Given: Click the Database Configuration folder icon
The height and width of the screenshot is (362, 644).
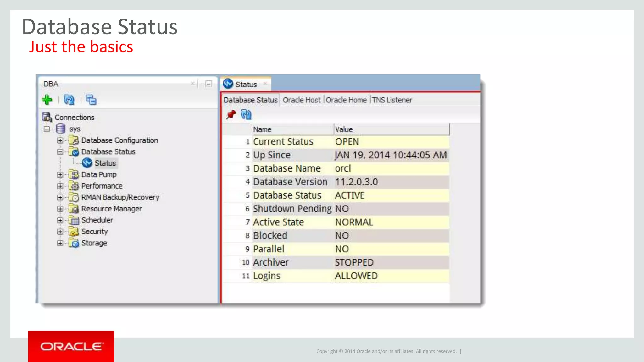Looking at the screenshot, I should [74, 140].
